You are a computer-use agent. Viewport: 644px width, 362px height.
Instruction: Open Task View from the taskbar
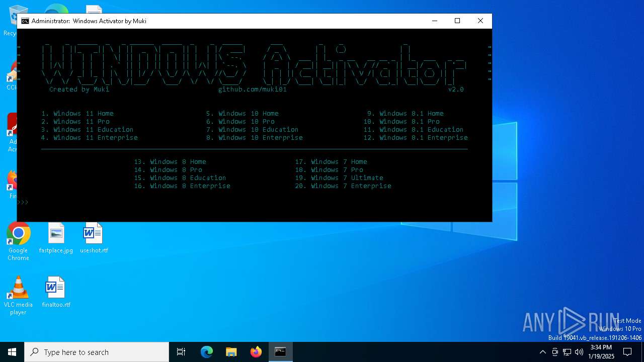[181, 352]
